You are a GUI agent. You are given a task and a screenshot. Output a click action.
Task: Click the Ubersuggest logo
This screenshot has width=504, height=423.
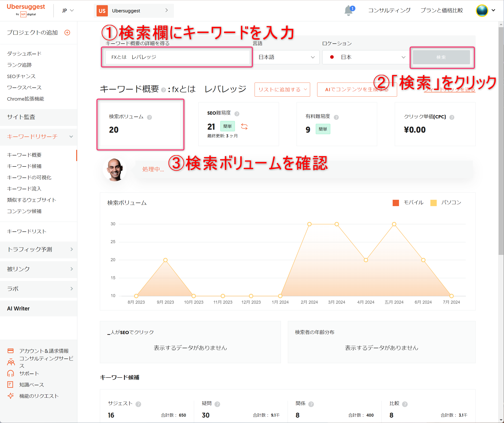tap(26, 10)
